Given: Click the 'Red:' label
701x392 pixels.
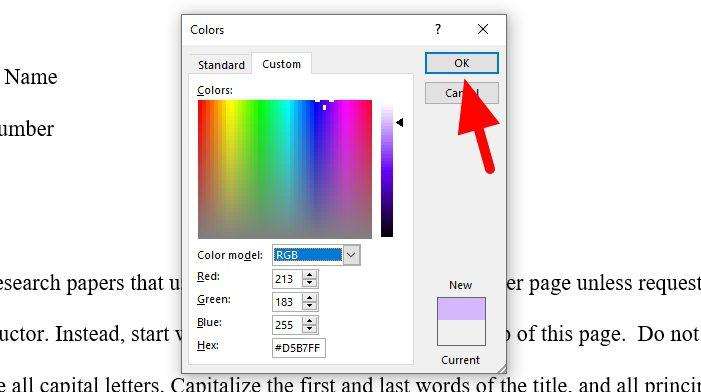Looking at the screenshot, I should (208, 276).
